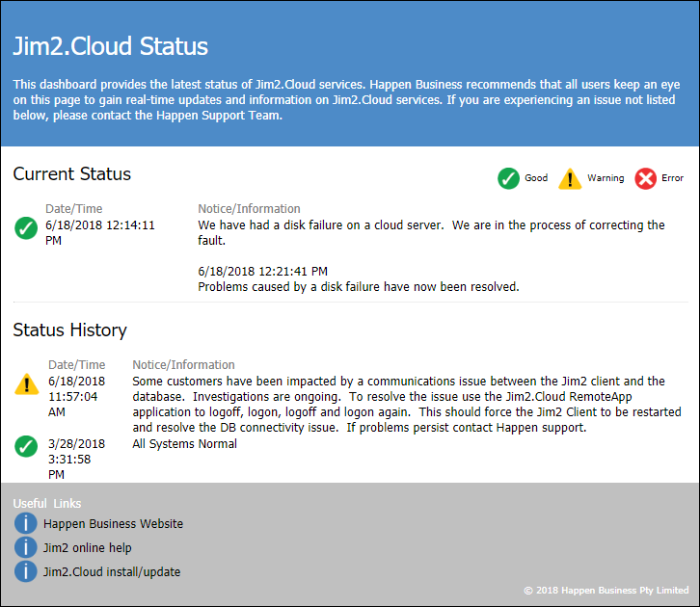Viewport: 700px width, 607px height.
Task: Click the green checkmark beside 6/18/2018 12:14:11 PM
Action: point(26,228)
